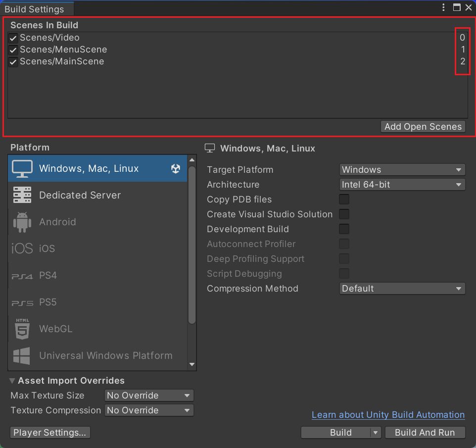Enable the Copy PDB files checkbox

coord(344,199)
